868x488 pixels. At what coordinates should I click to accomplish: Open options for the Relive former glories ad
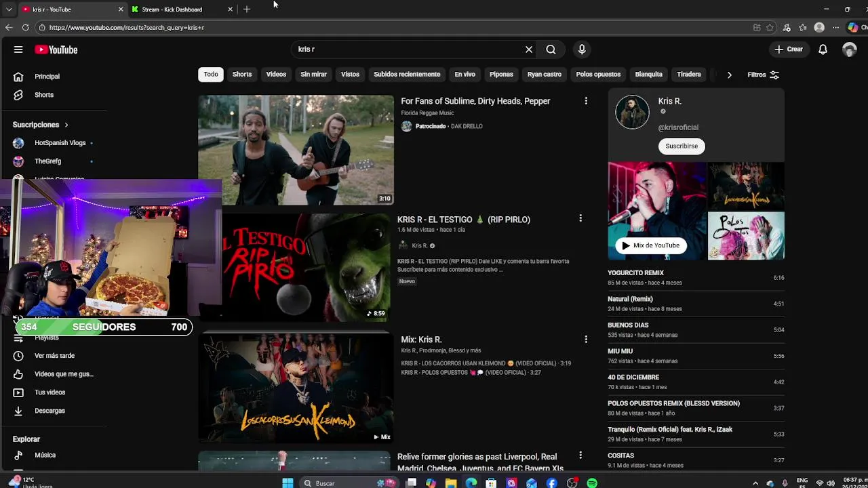(580, 455)
